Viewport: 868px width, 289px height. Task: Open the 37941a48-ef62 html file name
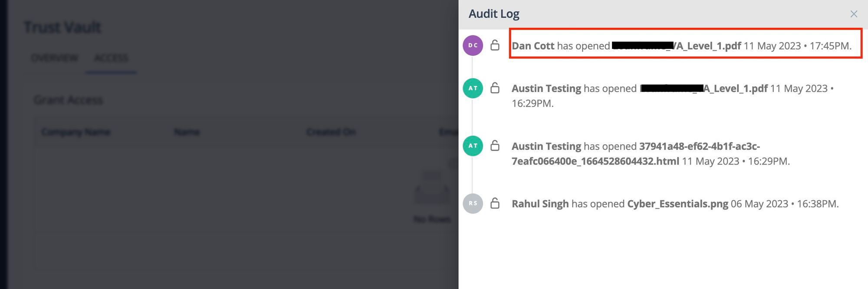click(636, 154)
